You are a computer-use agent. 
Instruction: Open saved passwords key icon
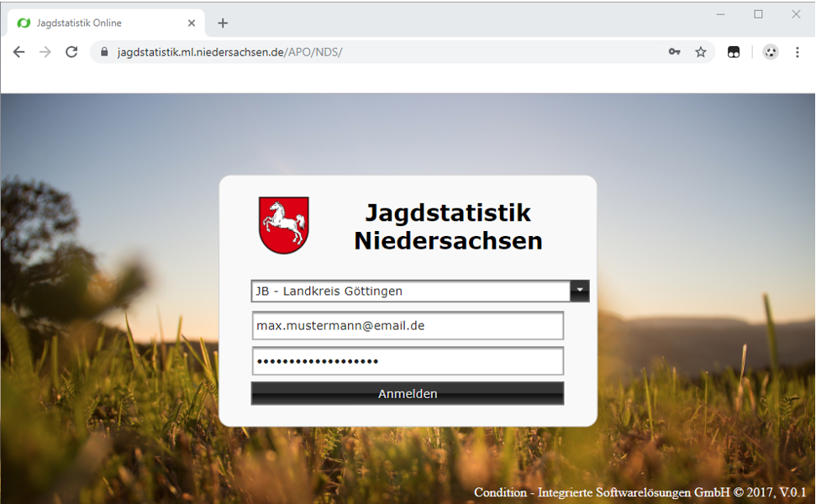tap(674, 52)
